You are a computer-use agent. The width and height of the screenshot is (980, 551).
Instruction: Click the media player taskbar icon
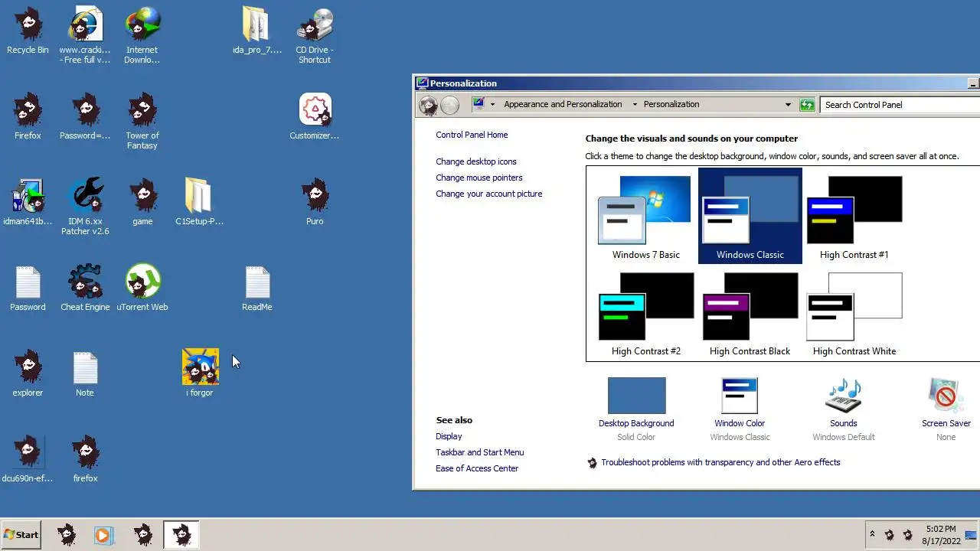click(x=103, y=535)
